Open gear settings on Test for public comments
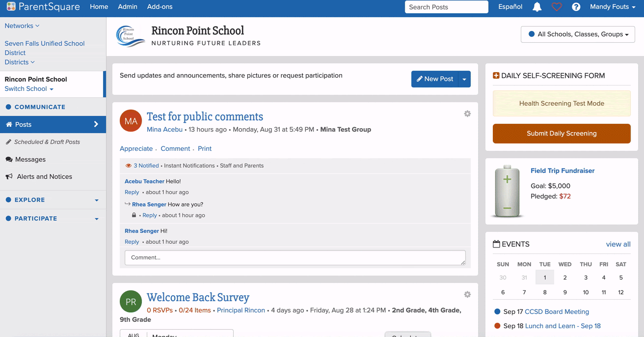Image resolution: width=644 pixels, height=337 pixels. tap(467, 113)
